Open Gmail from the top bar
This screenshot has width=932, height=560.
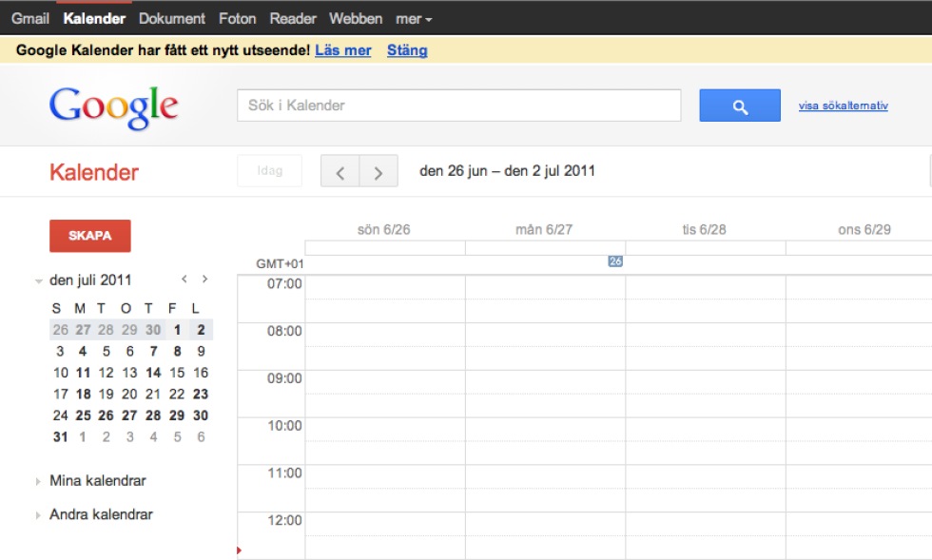click(30, 19)
